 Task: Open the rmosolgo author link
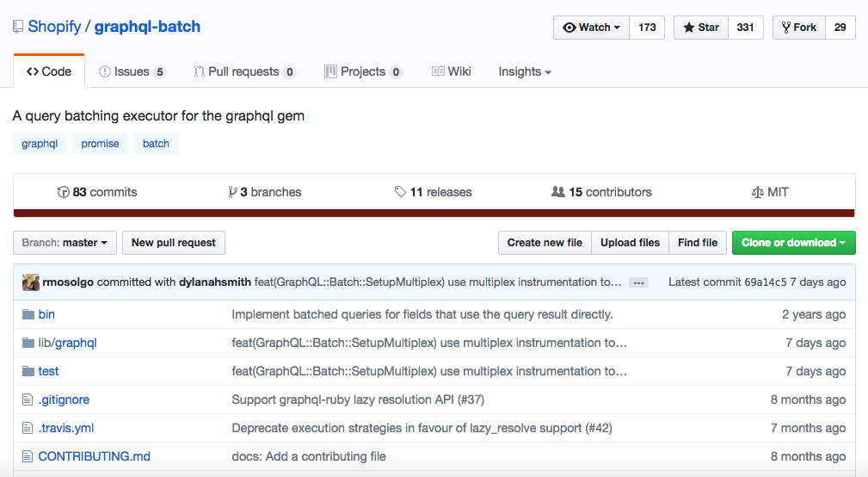[x=68, y=282]
